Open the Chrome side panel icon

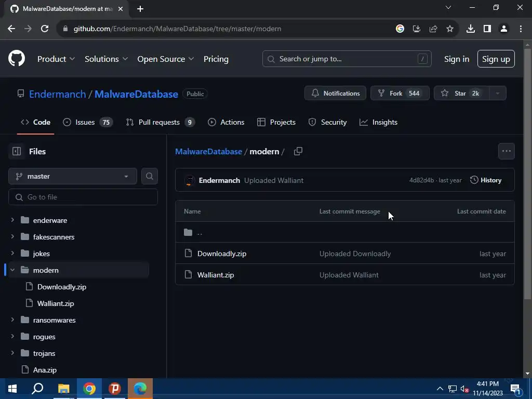click(487, 29)
